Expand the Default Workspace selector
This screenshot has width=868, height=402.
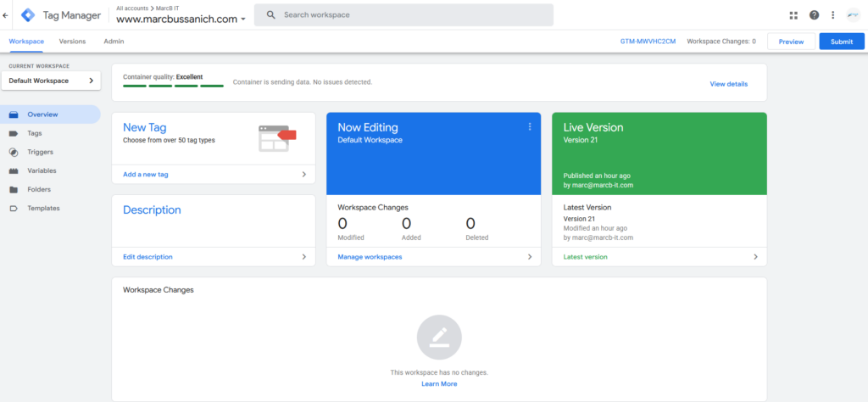51,81
